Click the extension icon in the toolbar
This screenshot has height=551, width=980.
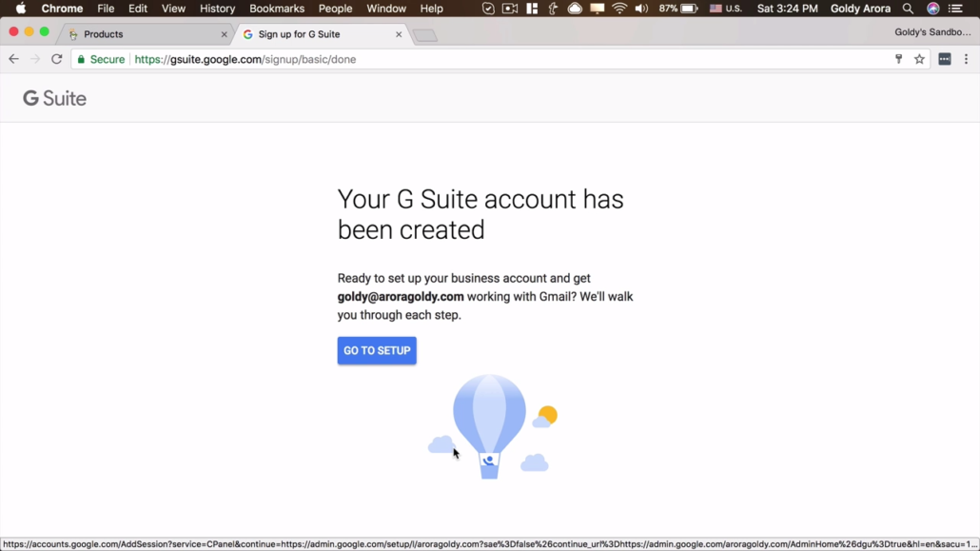pos(945,59)
